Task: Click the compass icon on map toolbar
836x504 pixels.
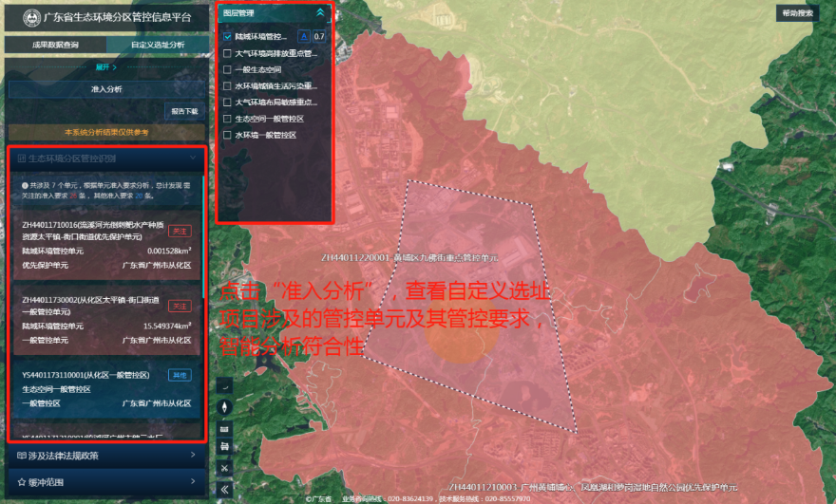Action: tap(225, 407)
